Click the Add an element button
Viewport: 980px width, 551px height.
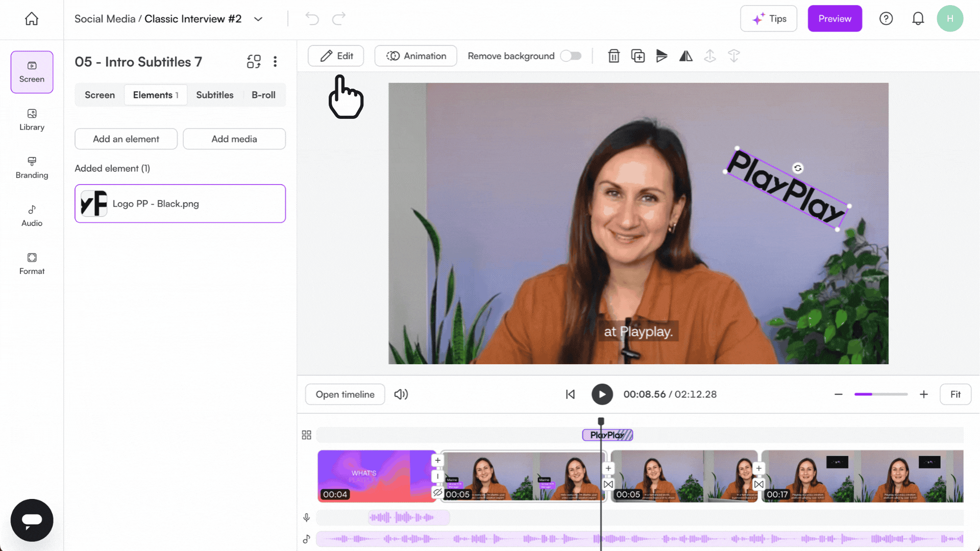click(126, 139)
